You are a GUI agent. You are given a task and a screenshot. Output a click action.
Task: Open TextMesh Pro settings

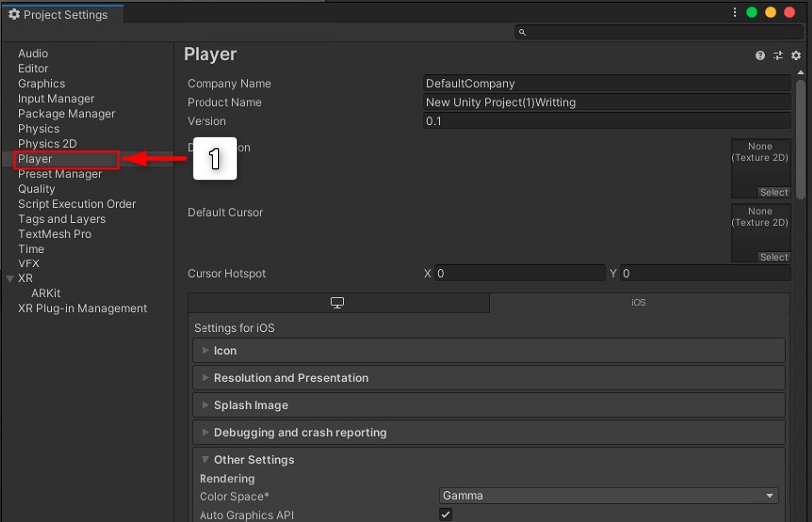[55, 234]
